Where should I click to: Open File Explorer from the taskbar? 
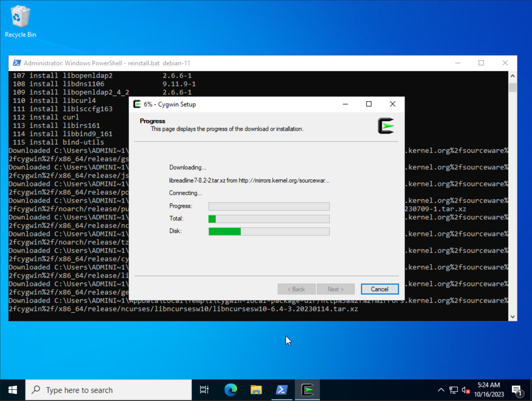256,390
